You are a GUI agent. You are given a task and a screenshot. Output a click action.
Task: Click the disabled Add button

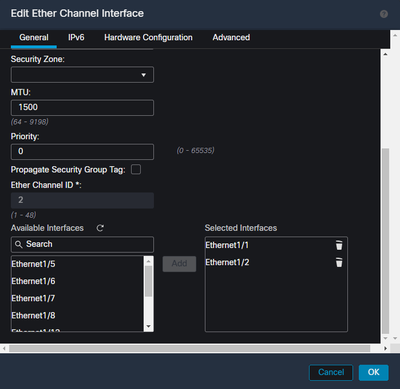click(x=179, y=264)
